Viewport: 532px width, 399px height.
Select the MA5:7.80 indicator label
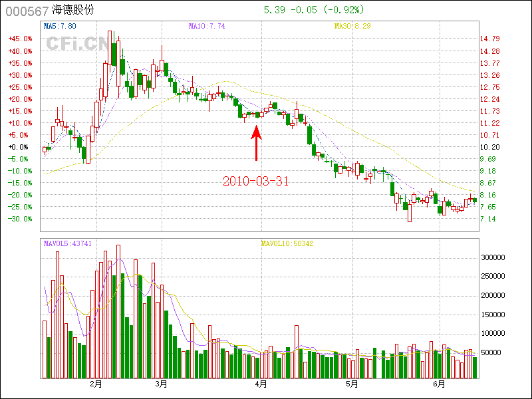coord(60,26)
